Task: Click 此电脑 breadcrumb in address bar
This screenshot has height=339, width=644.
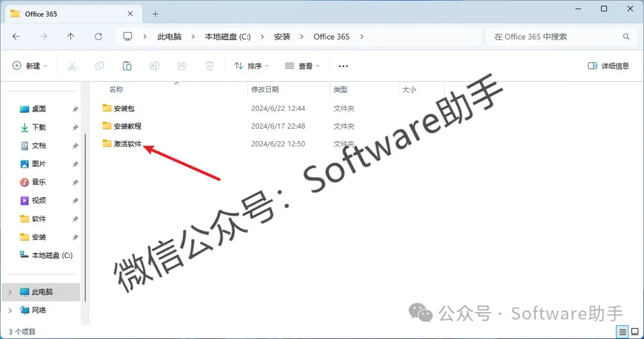Action: [x=169, y=36]
